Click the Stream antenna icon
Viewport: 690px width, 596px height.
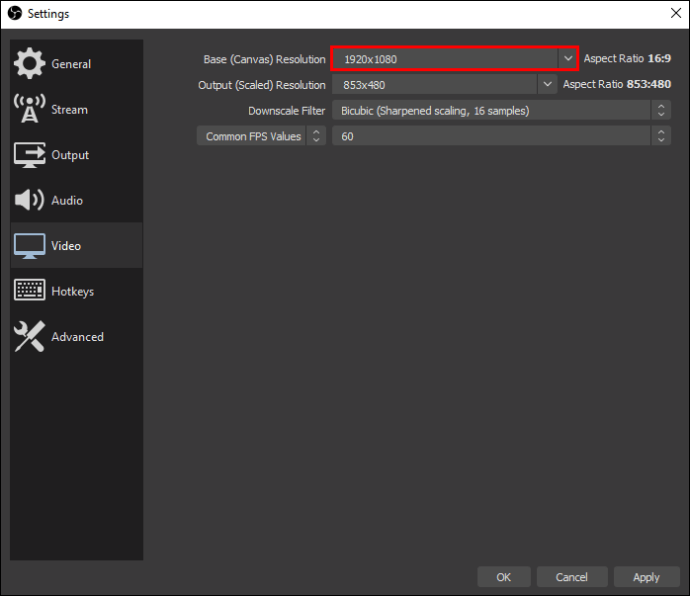(x=29, y=108)
